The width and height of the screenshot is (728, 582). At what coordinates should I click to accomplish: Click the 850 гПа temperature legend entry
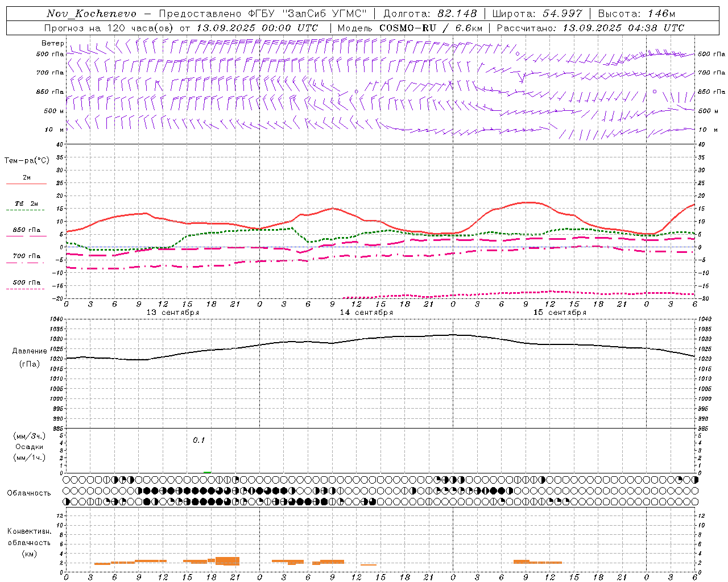pyautogui.click(x=27, y=230)
